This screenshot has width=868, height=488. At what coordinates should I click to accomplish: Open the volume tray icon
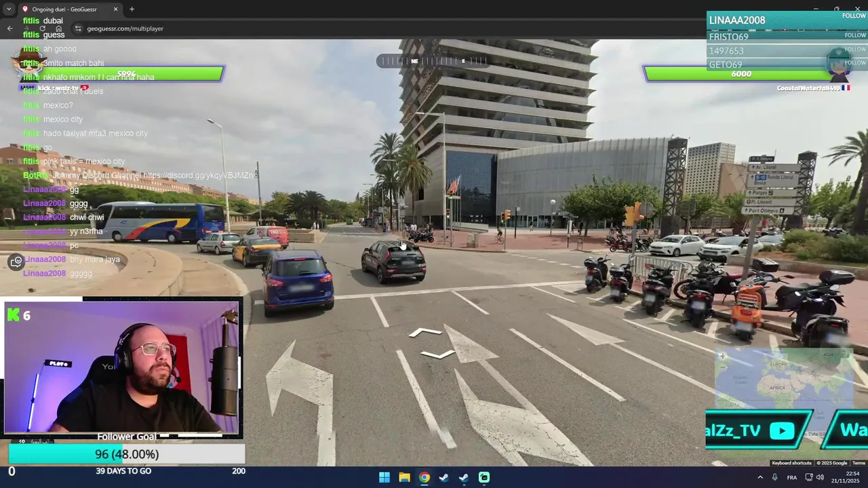click(820, 477)
